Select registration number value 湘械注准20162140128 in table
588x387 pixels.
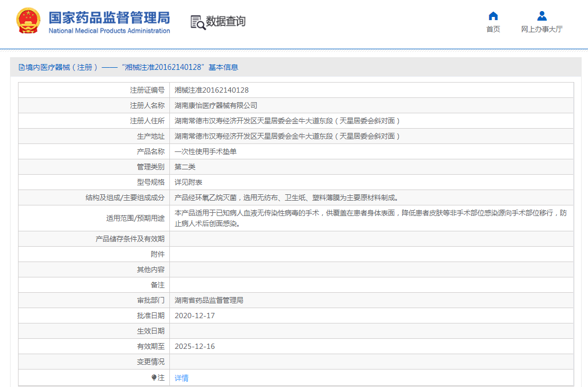(212, 90)
